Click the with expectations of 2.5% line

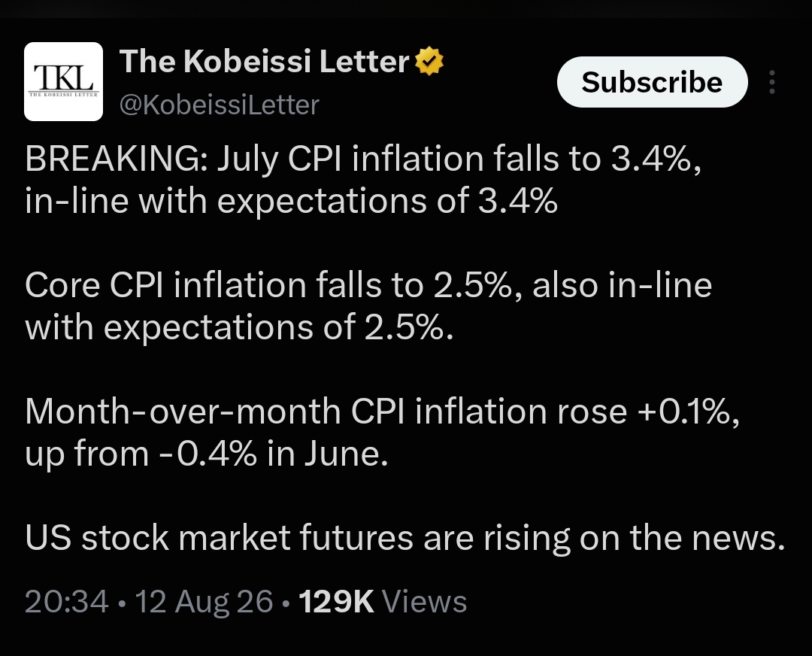tap(239, 327)
